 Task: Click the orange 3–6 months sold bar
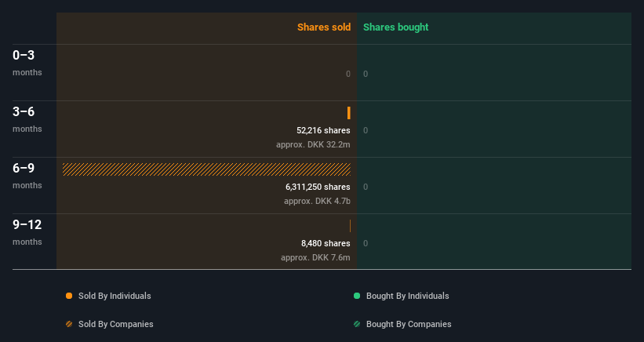pos(349,113)
